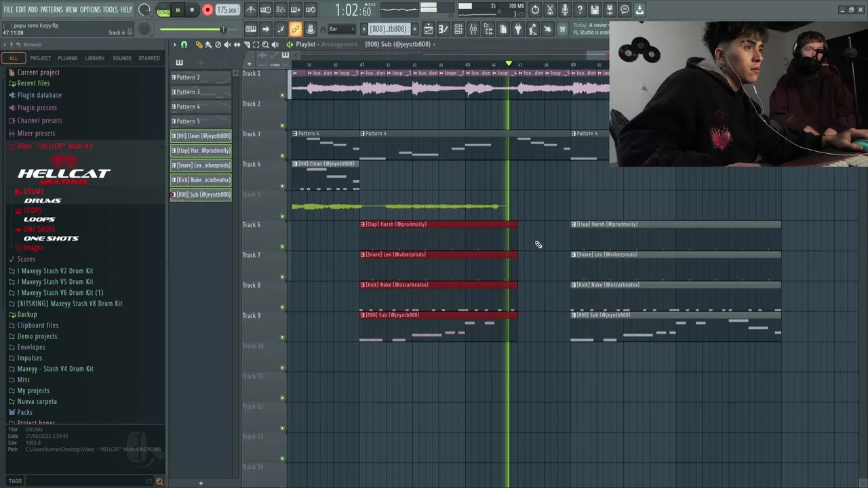The image size is (868, 488).
Task: Toggle the SONG mode switch
Action: coord(163,12)
